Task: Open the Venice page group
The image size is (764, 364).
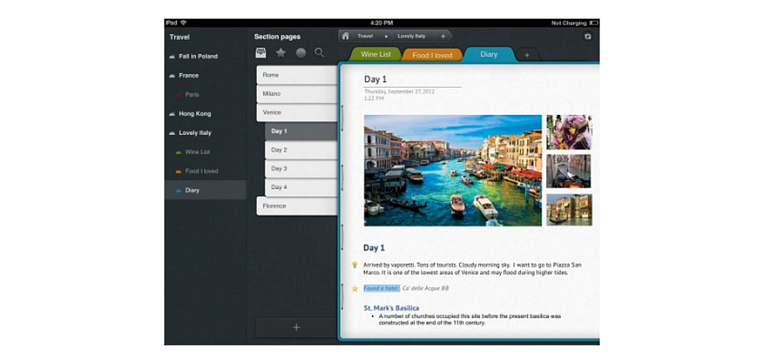Action: pos(297,113)
